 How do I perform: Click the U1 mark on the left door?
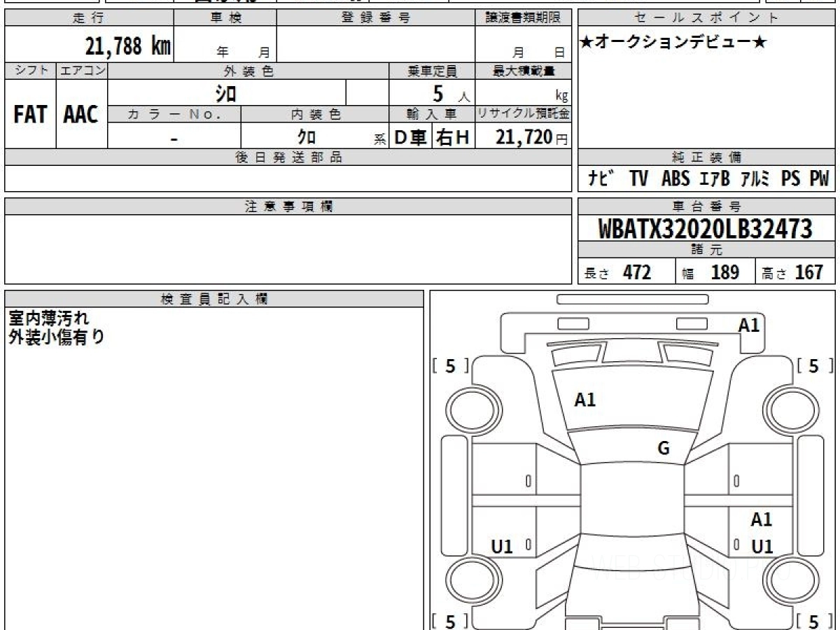[x=502, y=547]
